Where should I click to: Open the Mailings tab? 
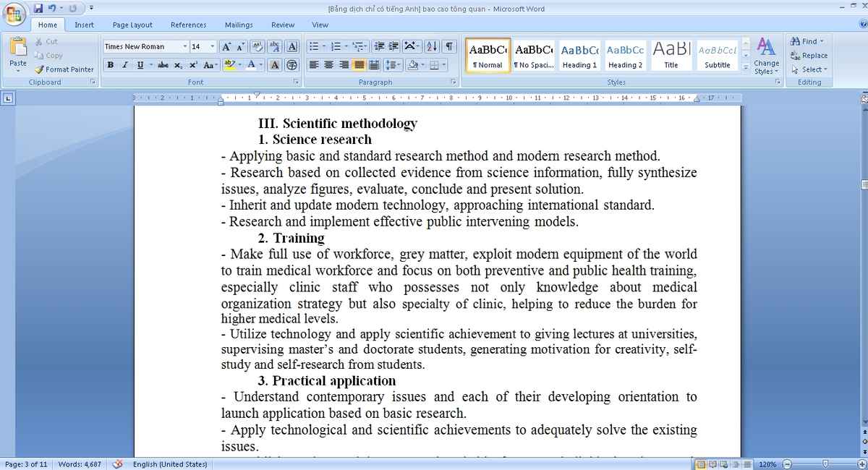pyautogui.click(x=239, y=25)
